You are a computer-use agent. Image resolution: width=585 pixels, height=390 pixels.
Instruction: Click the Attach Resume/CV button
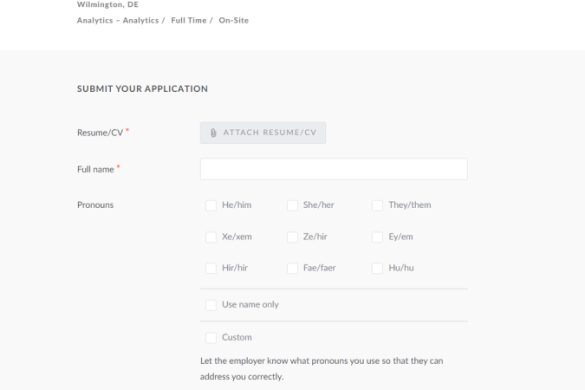pyautogui.click(x=263, y=133)
